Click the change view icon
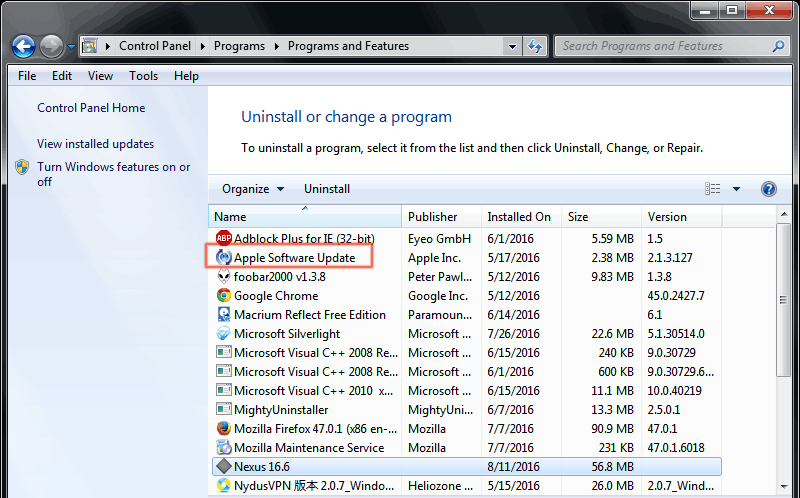The image size is (800, 498). pyautogui.click(x=713, y=189)
